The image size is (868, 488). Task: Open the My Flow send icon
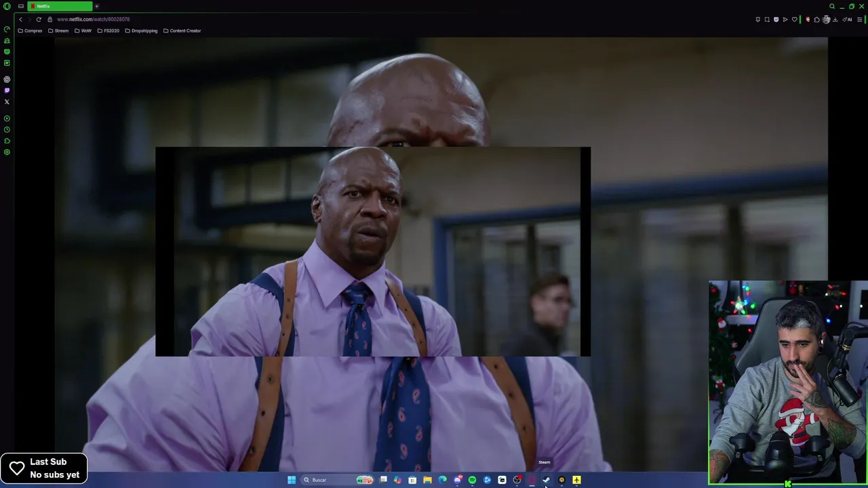pyautogui.click(x=785, y=20)
